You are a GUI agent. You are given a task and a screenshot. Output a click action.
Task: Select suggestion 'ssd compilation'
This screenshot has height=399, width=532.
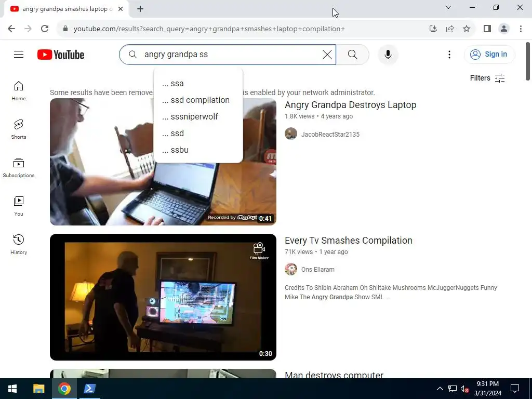(198, 100)
